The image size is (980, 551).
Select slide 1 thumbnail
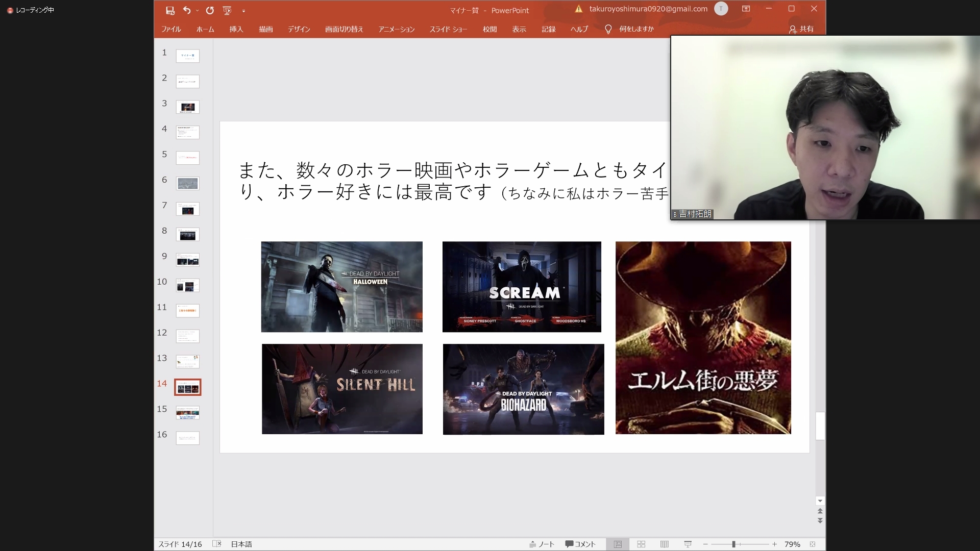point(187,56)
